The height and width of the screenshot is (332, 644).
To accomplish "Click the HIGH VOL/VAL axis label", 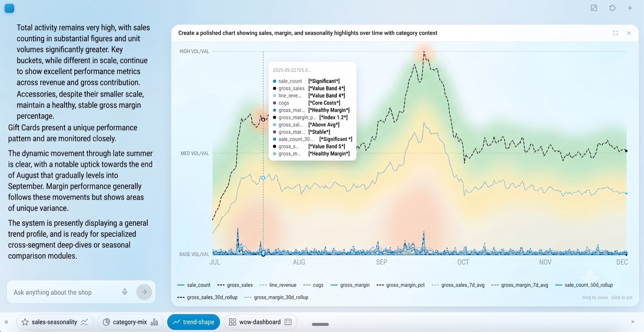I will coord(194,52).
